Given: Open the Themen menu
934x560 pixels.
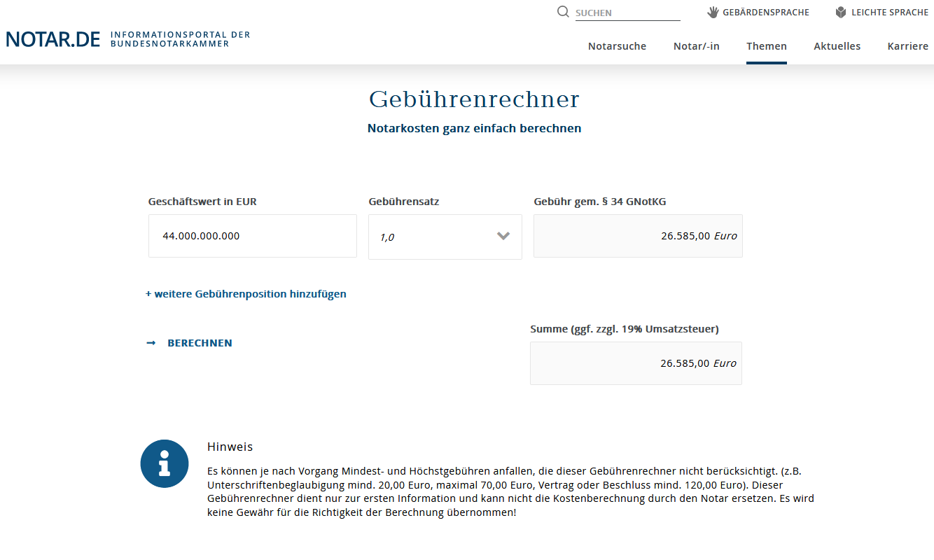Looking at the screenshot, I should [x=767, y=46].
